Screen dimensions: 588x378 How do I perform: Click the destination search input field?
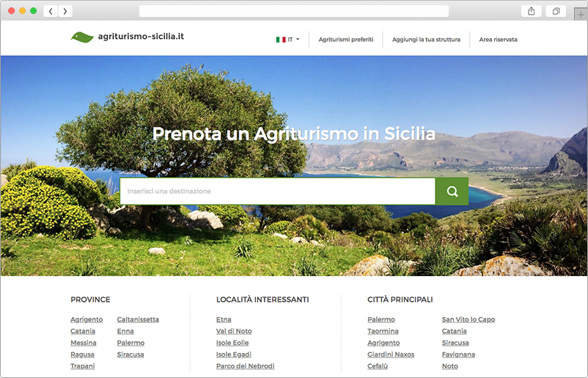(277, 192)
